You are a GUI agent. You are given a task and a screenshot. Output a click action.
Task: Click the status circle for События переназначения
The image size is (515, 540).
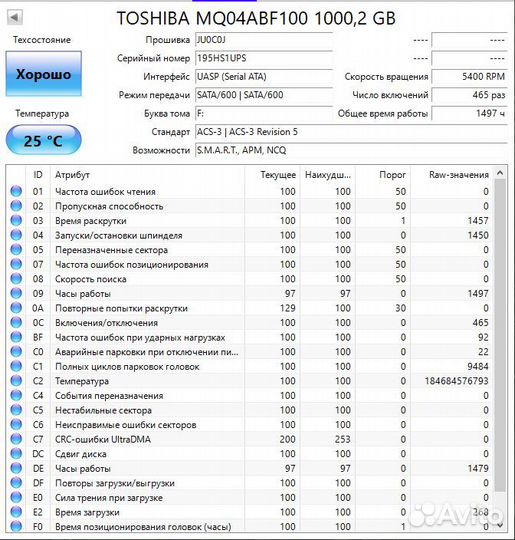(x=16, y=395)
